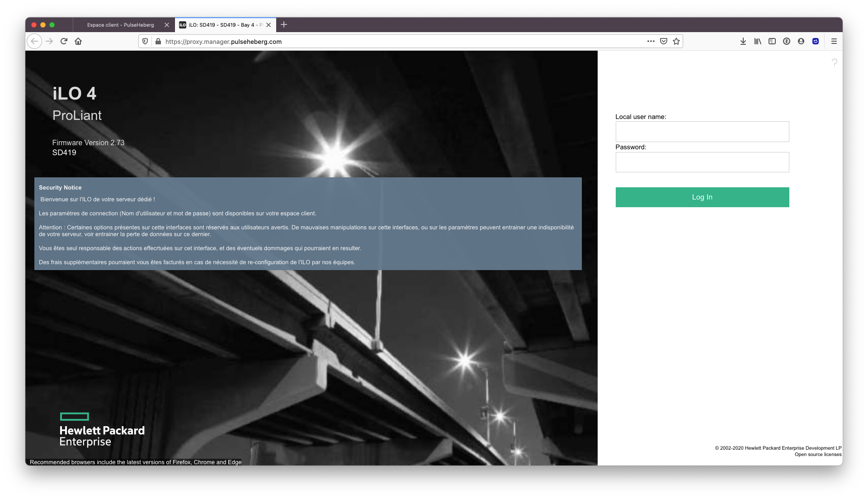This screenshot has width=868, height=499.
Task: Click the Local user name label
Action: [x=641, y=117]
